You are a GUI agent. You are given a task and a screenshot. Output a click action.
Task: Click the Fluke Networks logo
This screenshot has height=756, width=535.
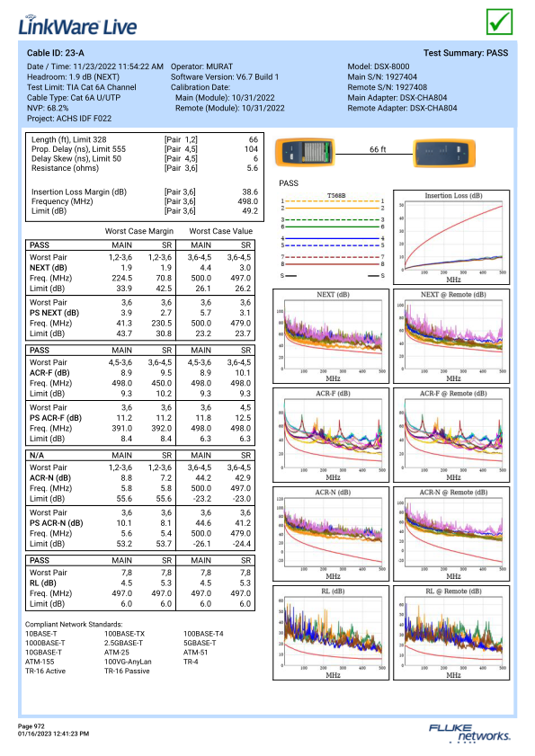(469, 733)
